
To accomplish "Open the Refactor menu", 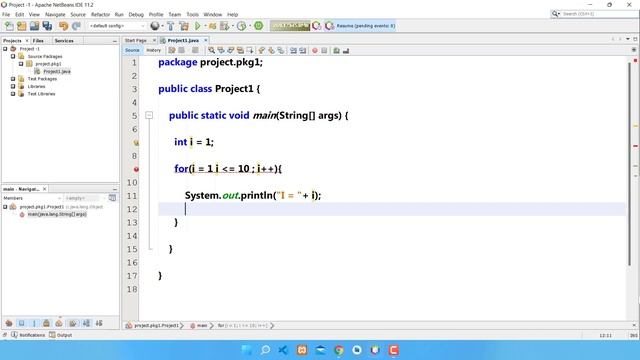I will point(100,14).
